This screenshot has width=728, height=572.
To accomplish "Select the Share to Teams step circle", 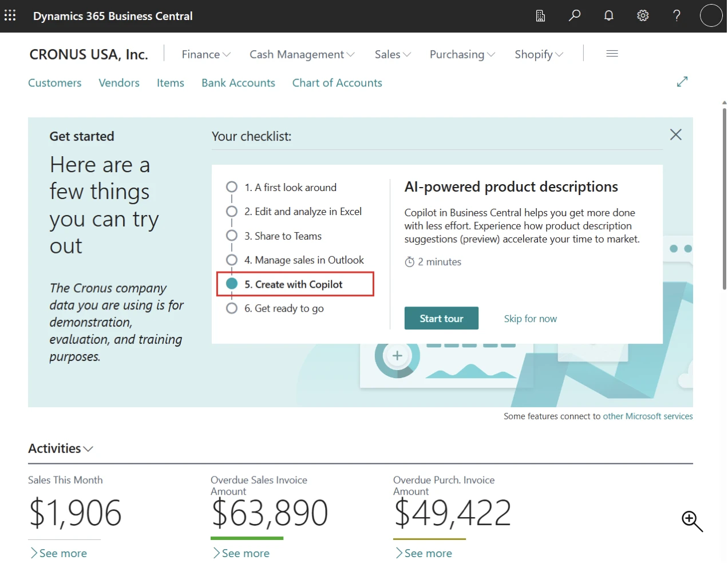I will coord(232,236).
